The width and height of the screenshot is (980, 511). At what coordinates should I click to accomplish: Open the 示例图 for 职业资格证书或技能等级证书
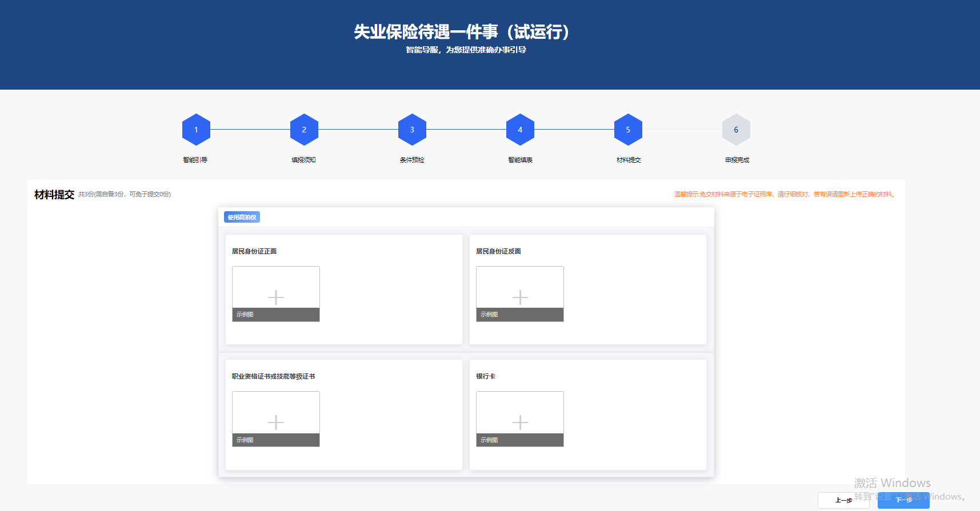coord(276,440)
